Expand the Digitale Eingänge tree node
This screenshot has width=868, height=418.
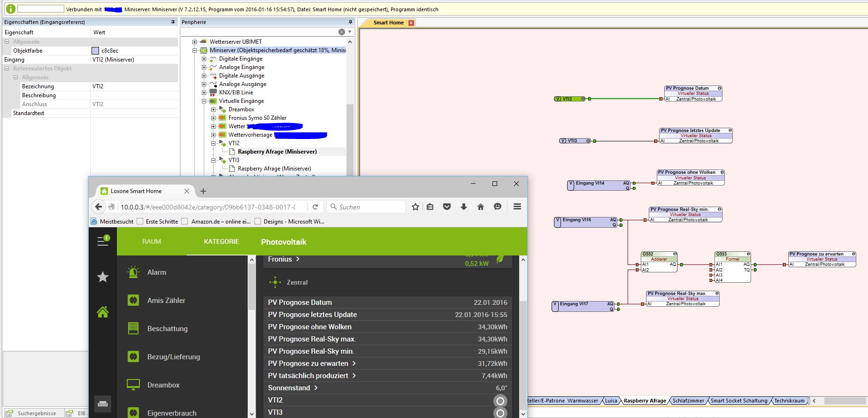[x=204, y=59]
